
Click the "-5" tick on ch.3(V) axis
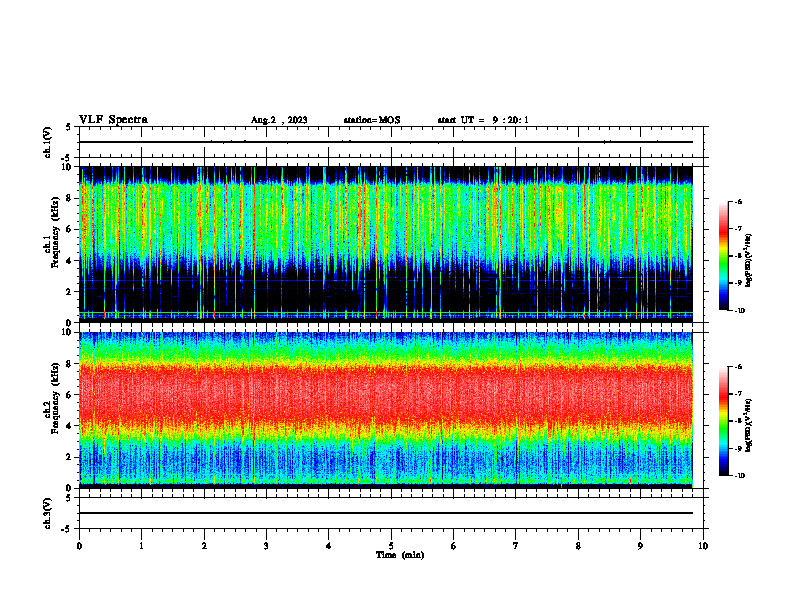click(67, 529)
